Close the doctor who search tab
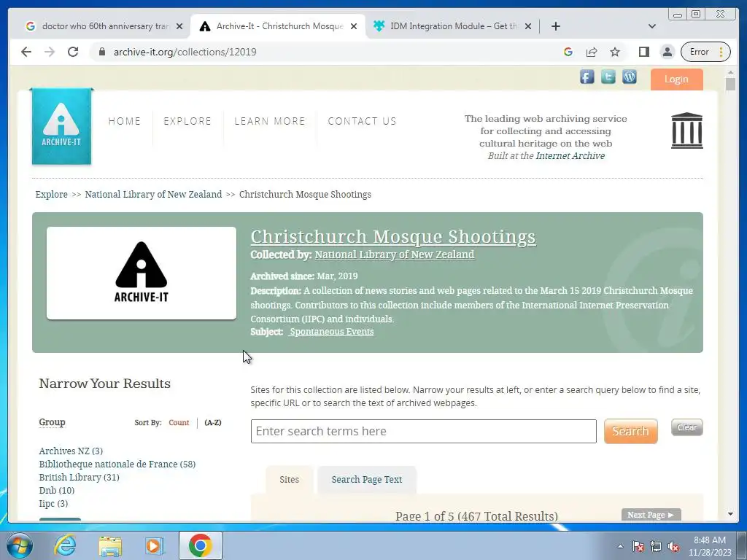This screenshot has width=747, height=560. [179, 26]
